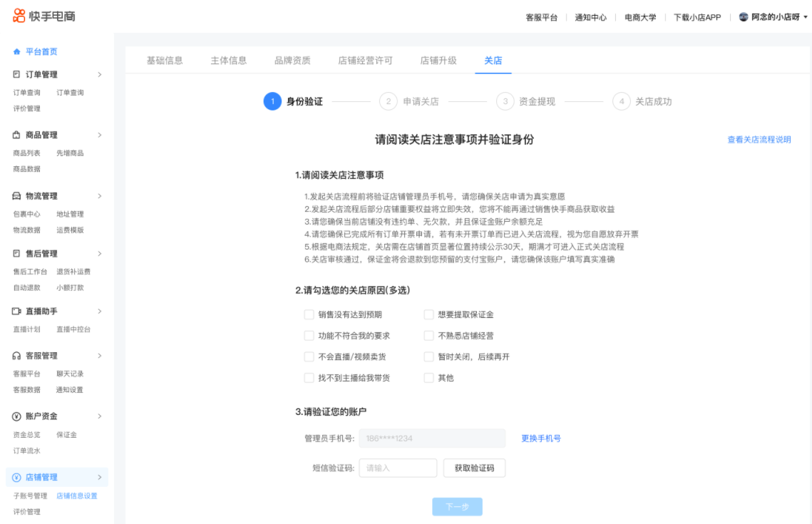812x524 pixels.
Task: Click the 短信验证码 input field
Action: coord(398,468)
